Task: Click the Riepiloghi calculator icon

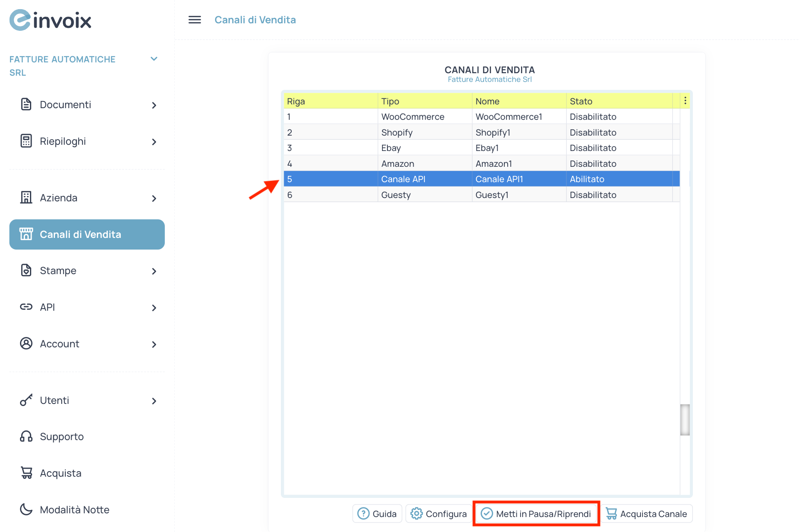Action: point(26,141)
